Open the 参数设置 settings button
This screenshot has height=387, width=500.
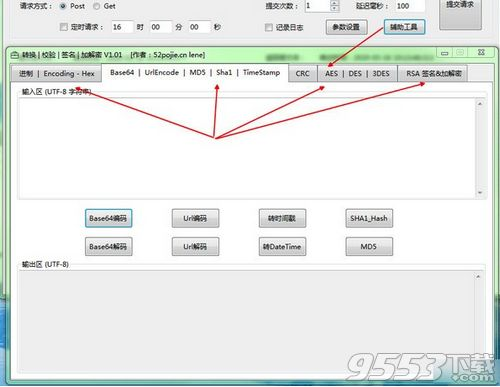pos(346,27)
